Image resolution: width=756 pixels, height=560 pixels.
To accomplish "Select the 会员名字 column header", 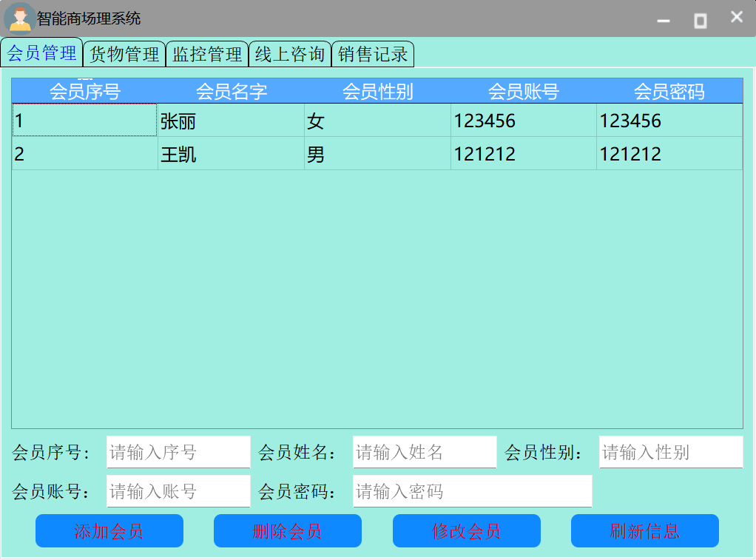I will pyautogui.click(x=231, y=91).
